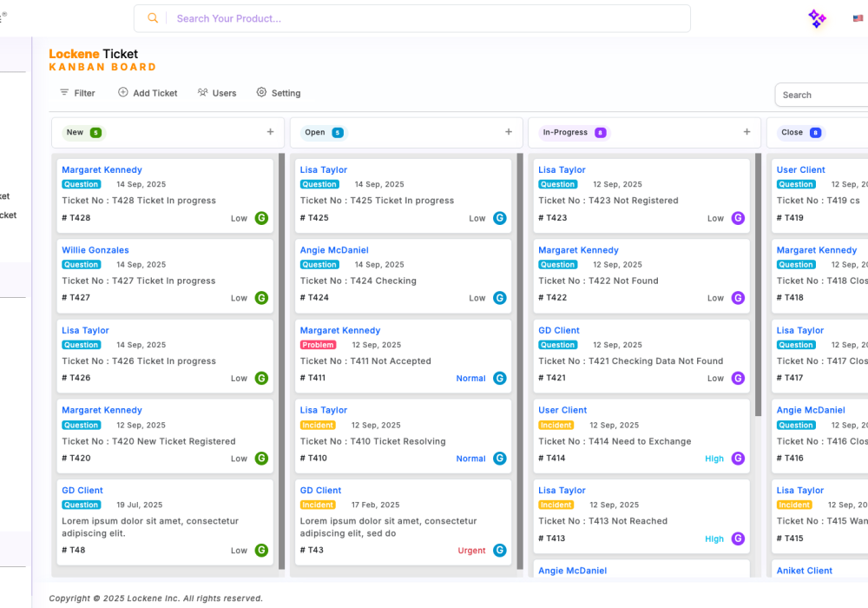This screenshot has height=608, width=868.
Task: Add a card using New column plus
Action: coord(270,132)
